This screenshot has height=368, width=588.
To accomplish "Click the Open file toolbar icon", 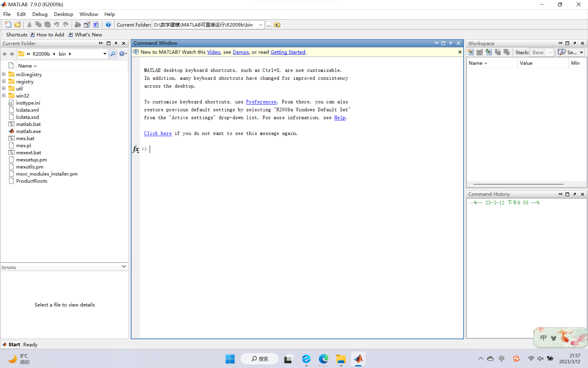I will (18, 24).
